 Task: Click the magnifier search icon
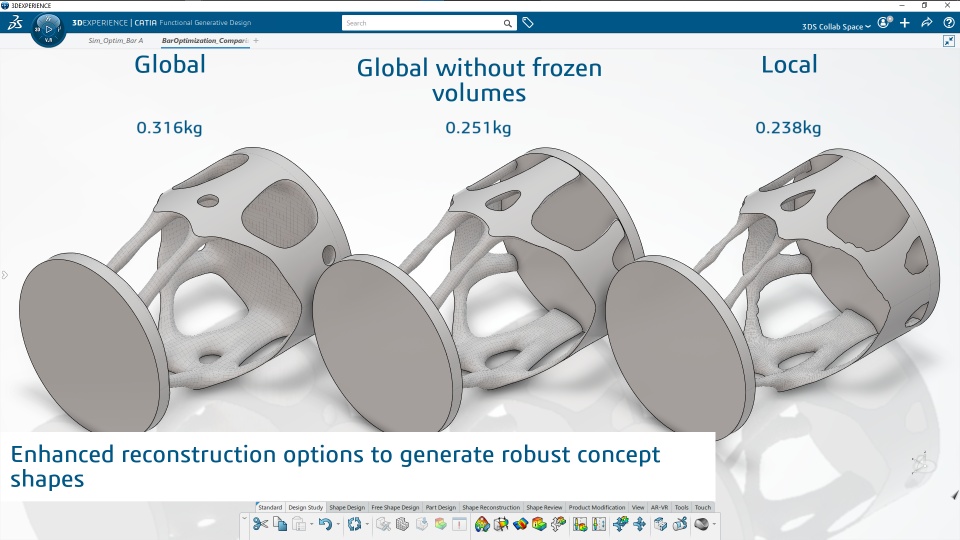point(508,23)
